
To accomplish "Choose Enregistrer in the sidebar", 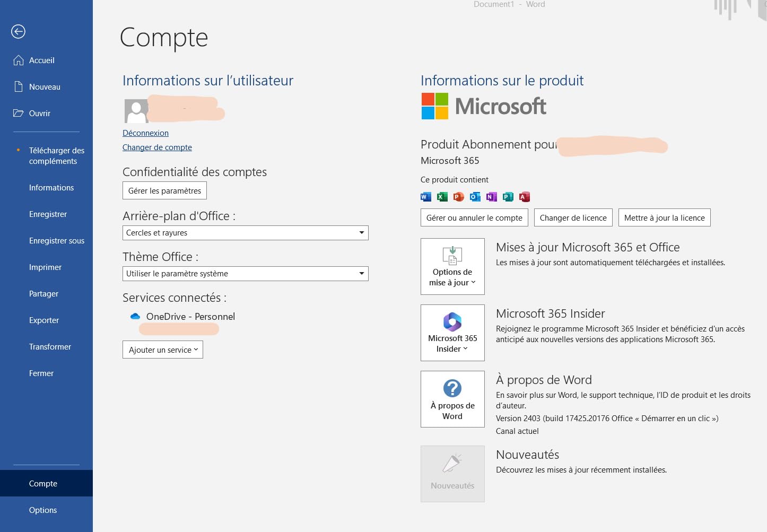I will 46,214.
